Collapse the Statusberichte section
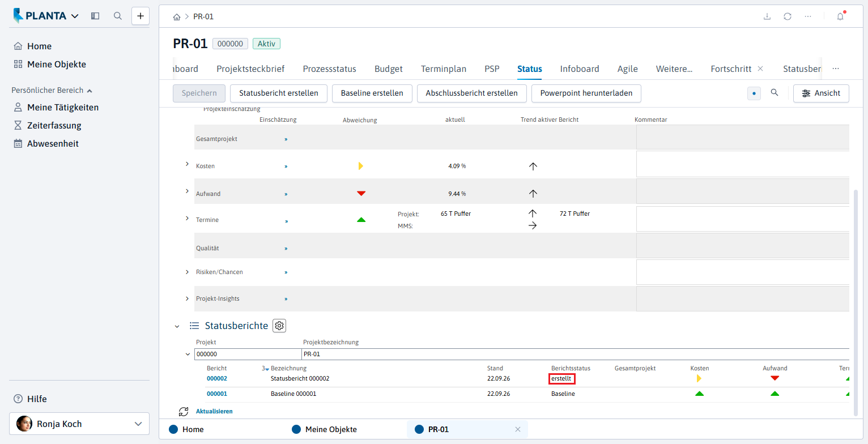The width and height of the screenshot is (868, 444). click(177, 326)
